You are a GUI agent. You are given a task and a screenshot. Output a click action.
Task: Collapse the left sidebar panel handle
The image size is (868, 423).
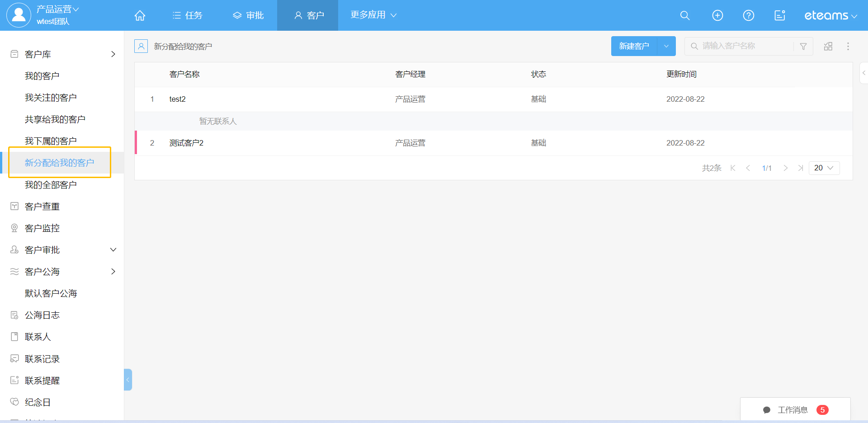(x=128, y=380)
